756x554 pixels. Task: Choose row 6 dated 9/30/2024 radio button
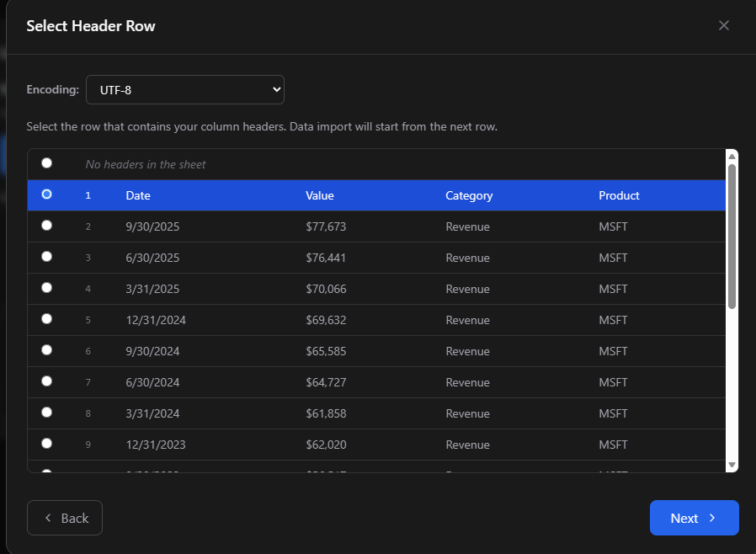46,350
